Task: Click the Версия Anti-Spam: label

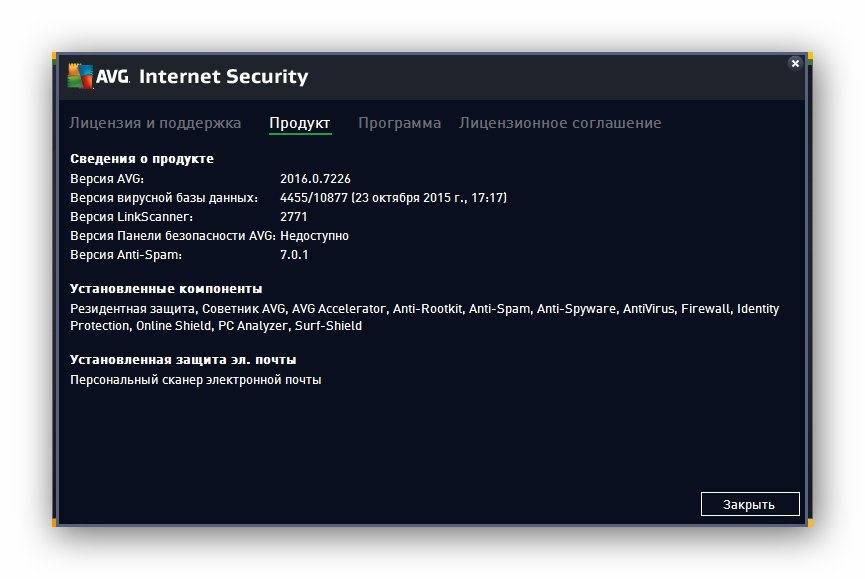Action: [x=126, y=255]
